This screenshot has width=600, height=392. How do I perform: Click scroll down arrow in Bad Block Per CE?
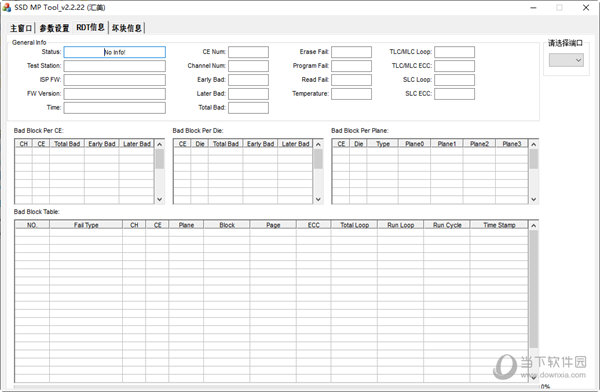point(160,199)
